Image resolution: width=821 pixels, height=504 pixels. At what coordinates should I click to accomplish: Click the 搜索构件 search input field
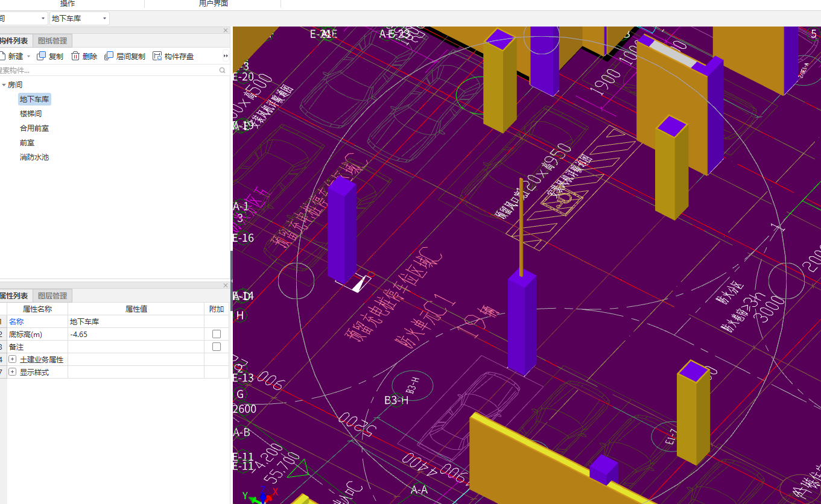(x=109, y=71)
